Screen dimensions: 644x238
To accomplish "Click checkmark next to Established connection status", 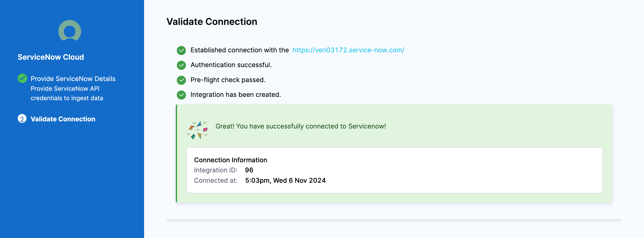I will point(181,50).
